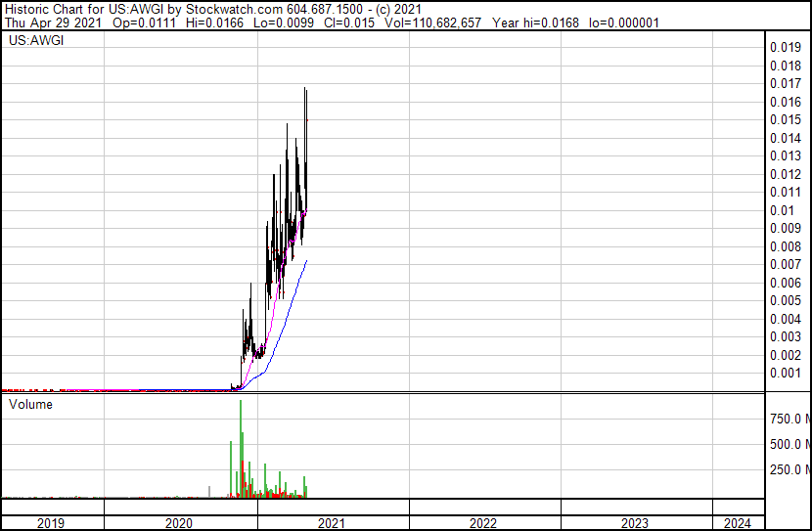Click the 2020 year label on time axis
This screenshot has width=812, height=531.
179,523
